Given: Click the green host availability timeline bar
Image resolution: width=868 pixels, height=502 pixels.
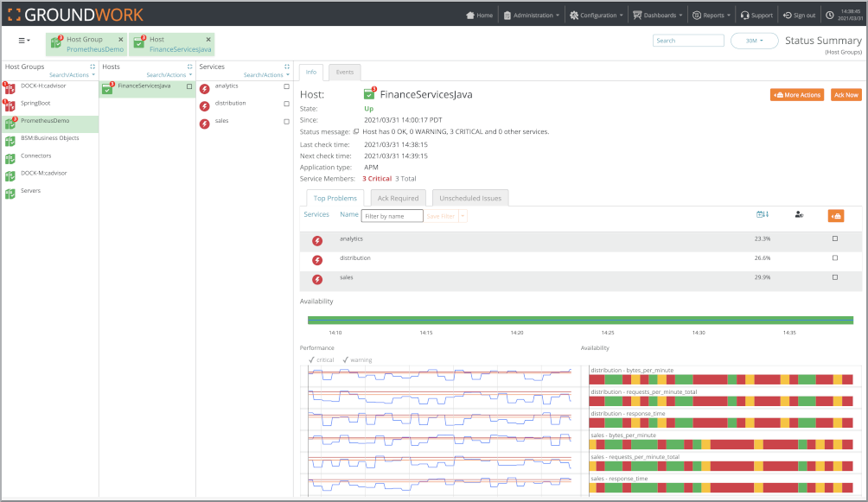Looking at the screenshot, I should click(x=580, y=320).
